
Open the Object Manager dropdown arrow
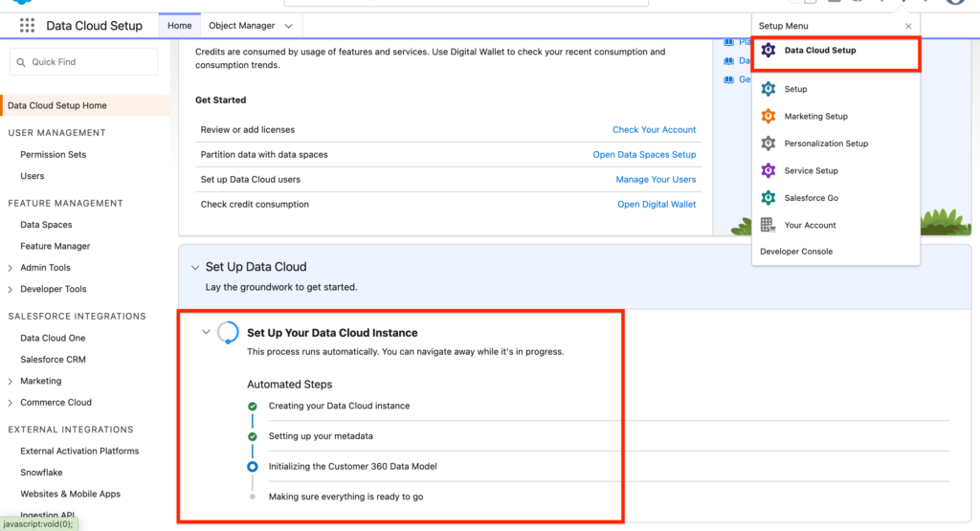coord(289,26)
